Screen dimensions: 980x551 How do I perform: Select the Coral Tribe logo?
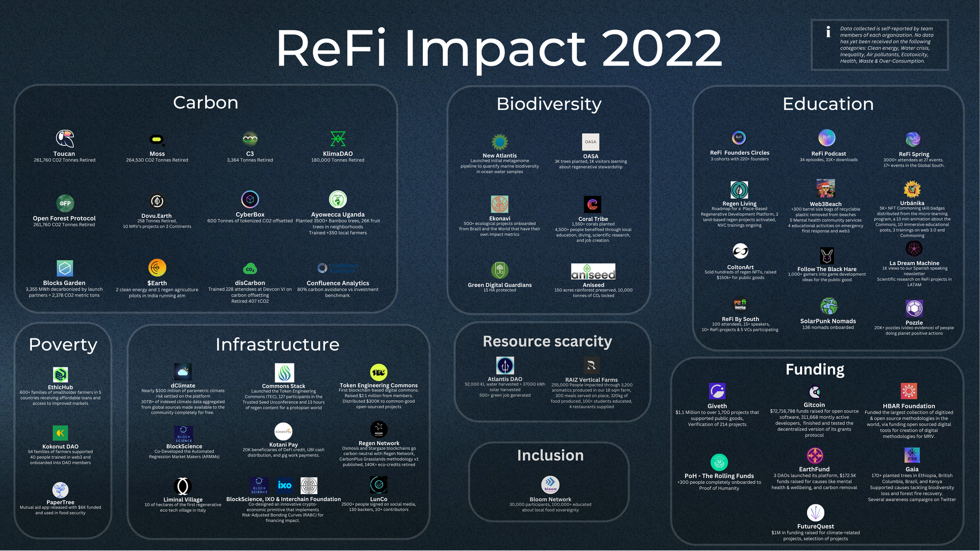pos(592,204)
